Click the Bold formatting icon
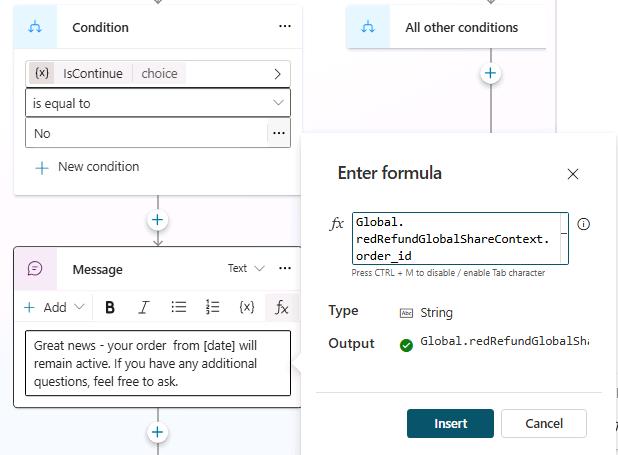 [110, 307]
